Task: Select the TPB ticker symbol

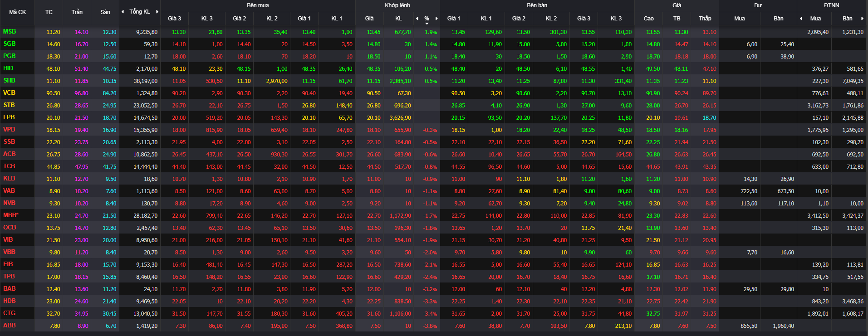Action: pos(9,277)
